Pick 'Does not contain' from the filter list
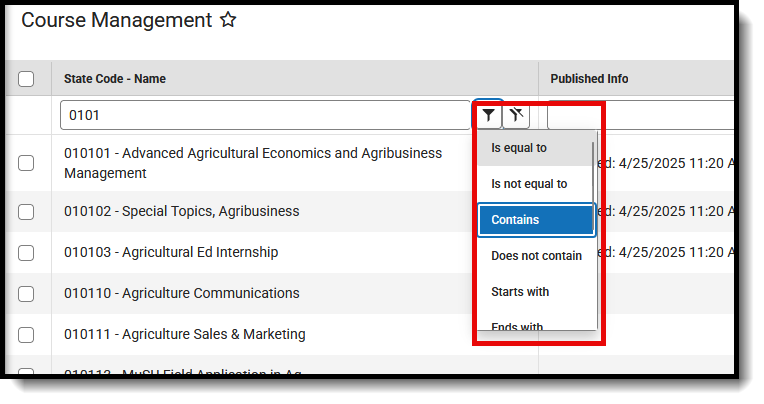Viewport: 764px width, 404px height. coord(535,256)
